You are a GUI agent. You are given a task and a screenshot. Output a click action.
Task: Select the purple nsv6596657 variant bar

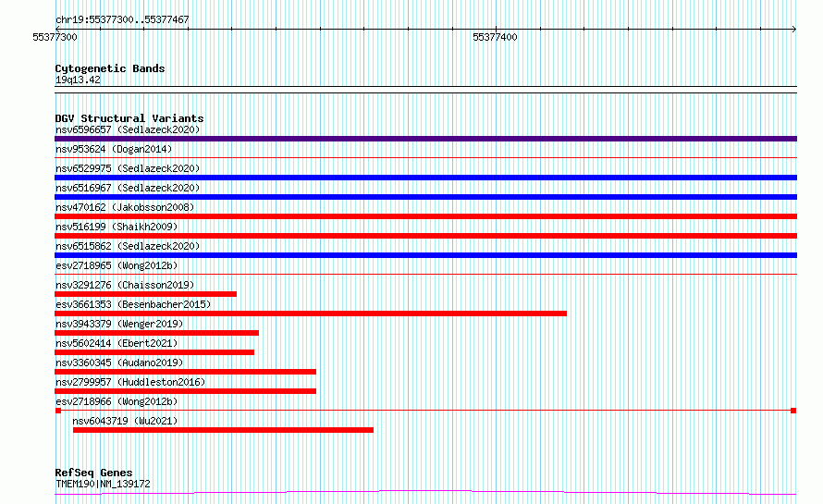pyautogui.click(x=425, y=139)
